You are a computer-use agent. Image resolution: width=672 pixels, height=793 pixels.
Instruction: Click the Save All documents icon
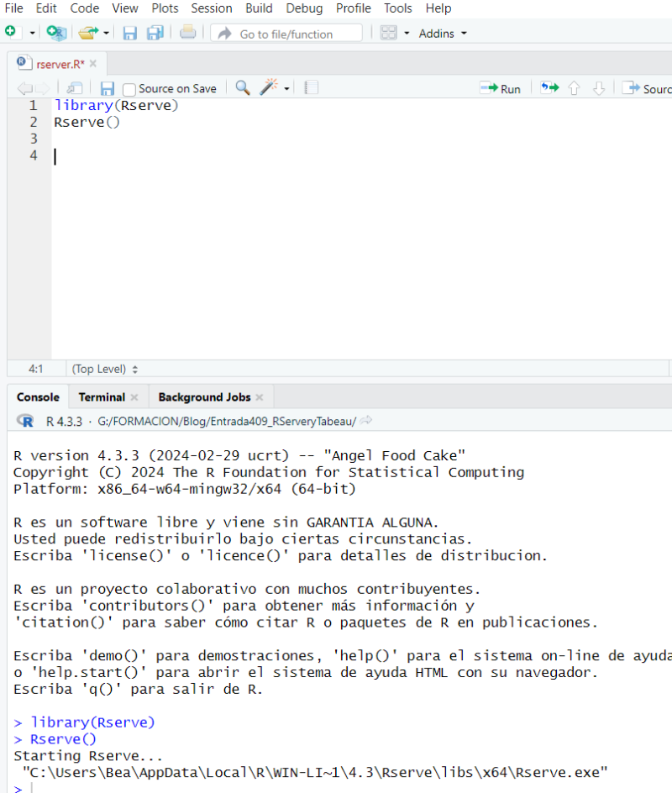click(155, 33)
